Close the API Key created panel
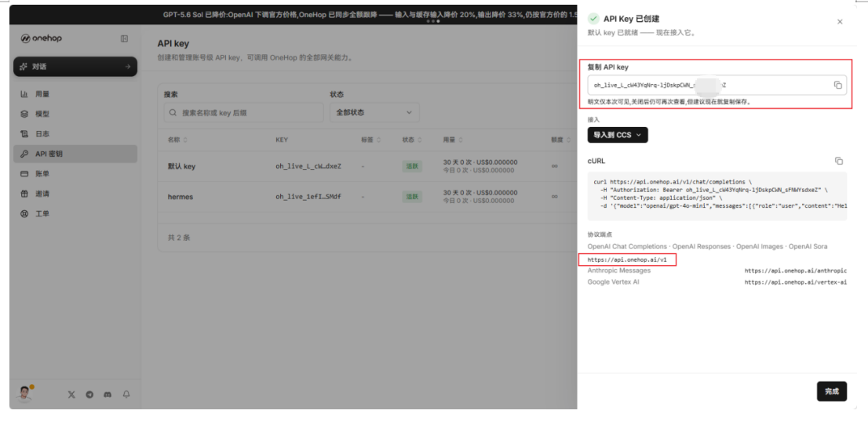 pos(840,22)
